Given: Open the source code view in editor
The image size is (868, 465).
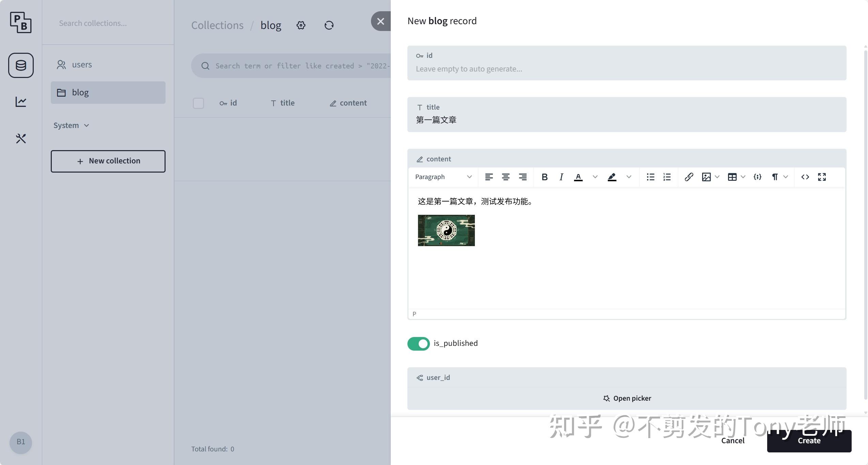Looking at the screenshot, I should [x=805, y=177].
